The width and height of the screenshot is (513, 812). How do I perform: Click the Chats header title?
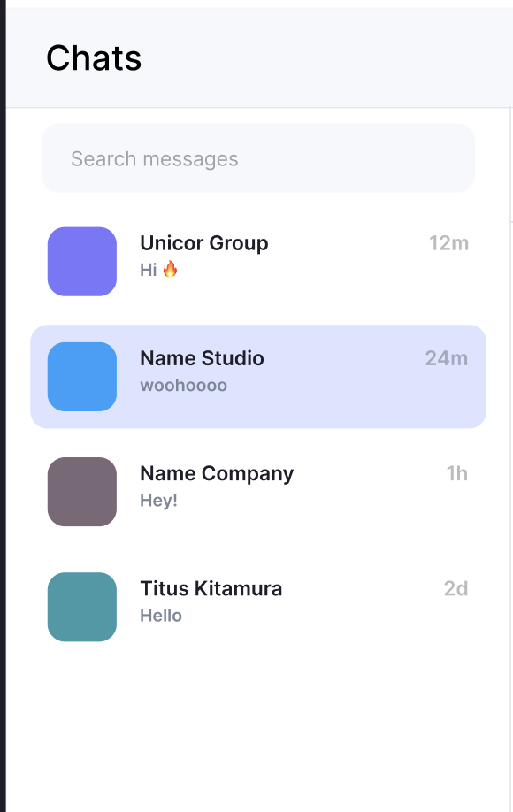[x=94, y=57]
